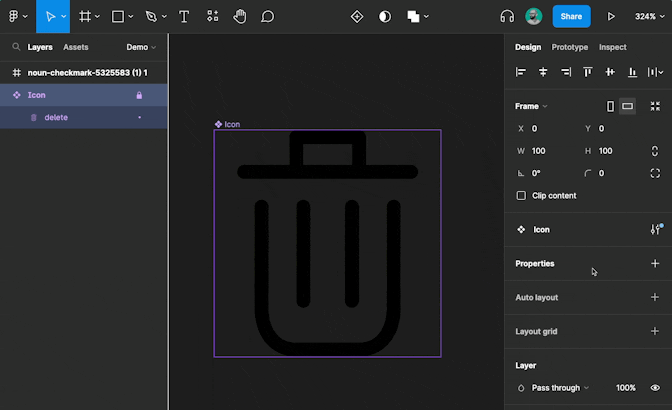This screenshot has width=672, height=410.
Task: Open the Resources tool
Action: point(213,17)
